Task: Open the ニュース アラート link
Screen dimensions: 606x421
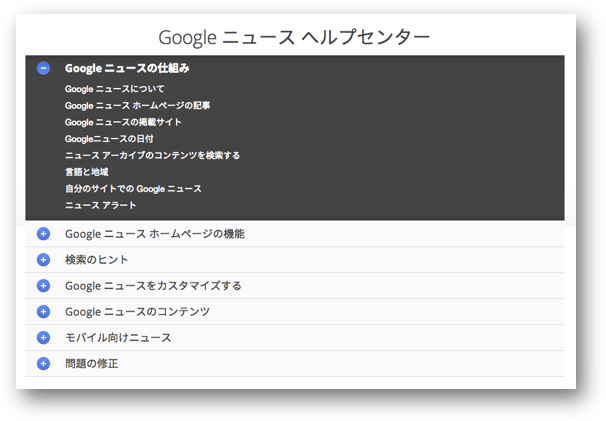Action: pos(100,205)
